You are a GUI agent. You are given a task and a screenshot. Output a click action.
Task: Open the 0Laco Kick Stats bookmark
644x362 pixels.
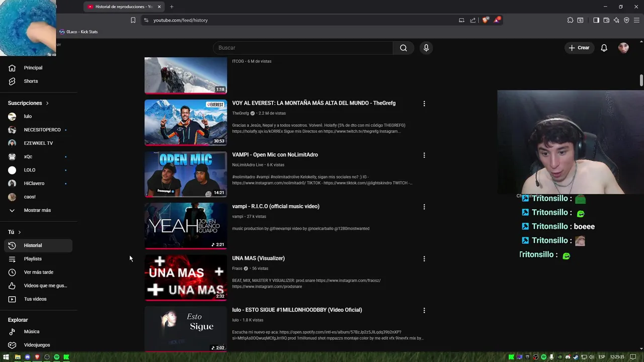78,32
